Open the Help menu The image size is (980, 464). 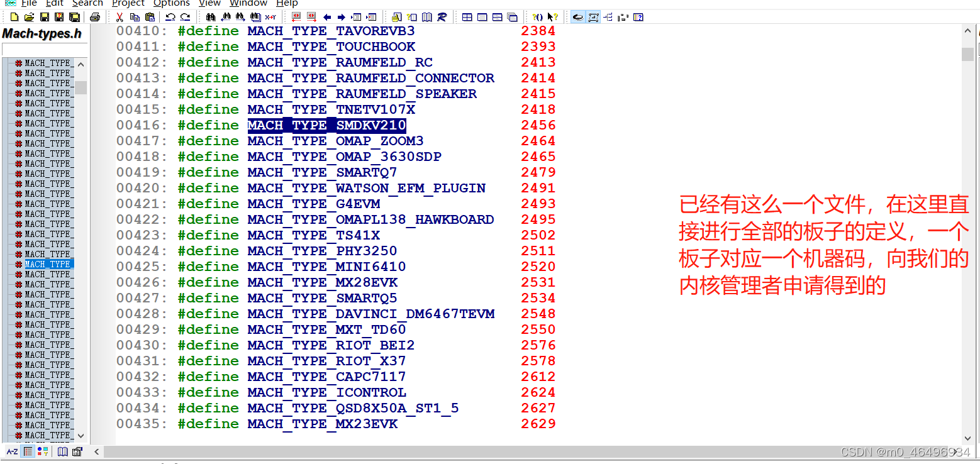pyautogui.click(x=287, y=3)
